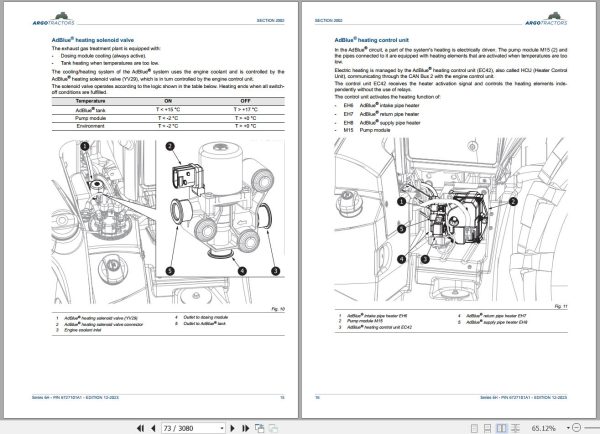
Task: Click the zoom out minus button
Action: [x=576, y=427]
